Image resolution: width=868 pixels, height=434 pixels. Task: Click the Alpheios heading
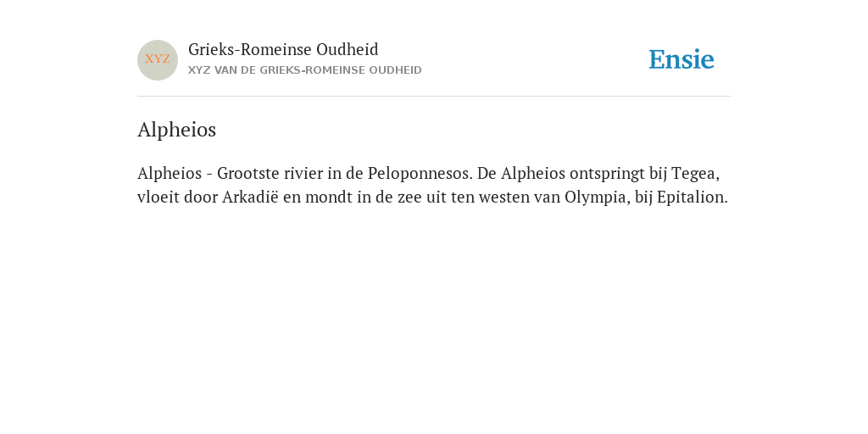[x=176, y=130]
